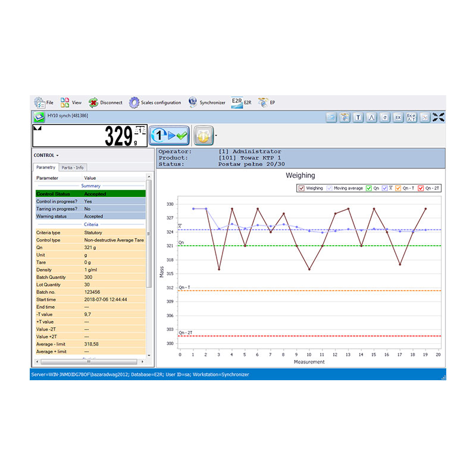
Task: Open dropdown arrow next to yellow button
Action: coord(215,136)
